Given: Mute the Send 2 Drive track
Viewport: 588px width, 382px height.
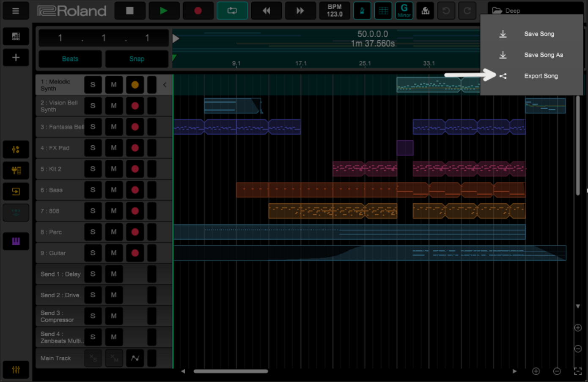Looking at the screenshot, I should click(x=114, y=295).
